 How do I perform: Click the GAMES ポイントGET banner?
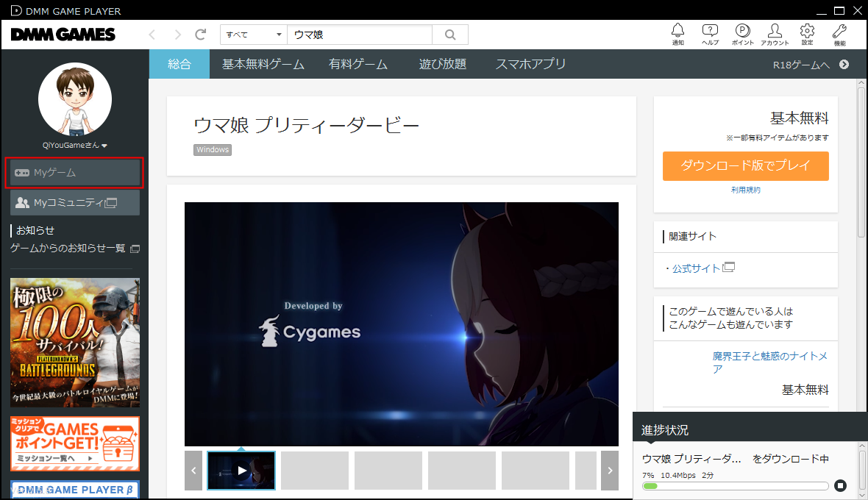(x=75, y=443)
